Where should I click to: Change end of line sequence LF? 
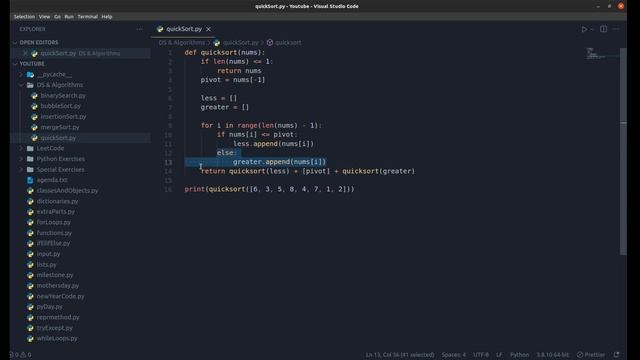click(x=499, y=355)
